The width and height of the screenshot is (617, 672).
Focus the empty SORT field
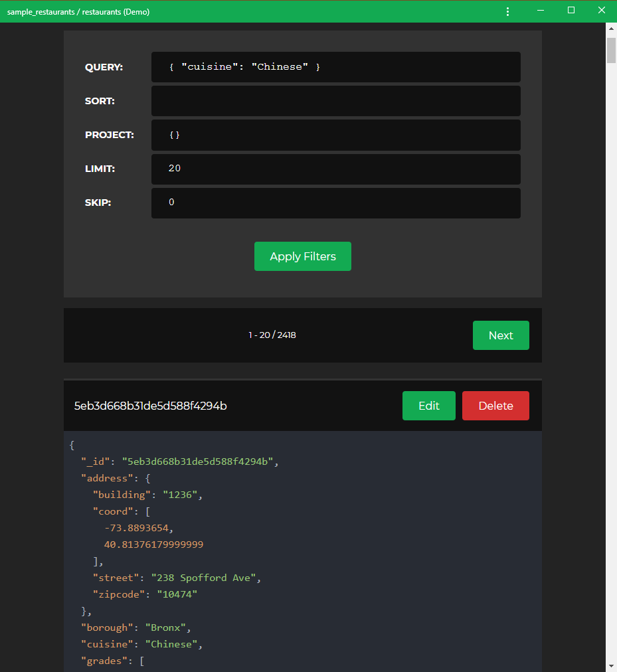(335, 101)
